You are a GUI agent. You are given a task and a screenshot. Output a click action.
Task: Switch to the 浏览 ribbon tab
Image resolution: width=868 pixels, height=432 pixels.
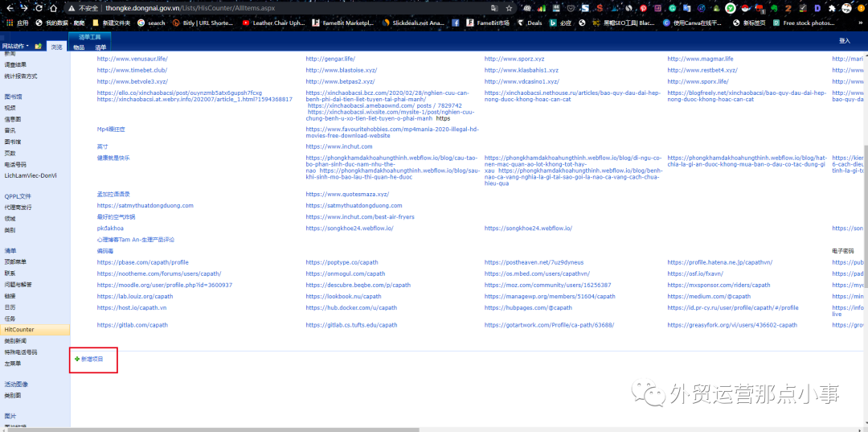point(56,47)
